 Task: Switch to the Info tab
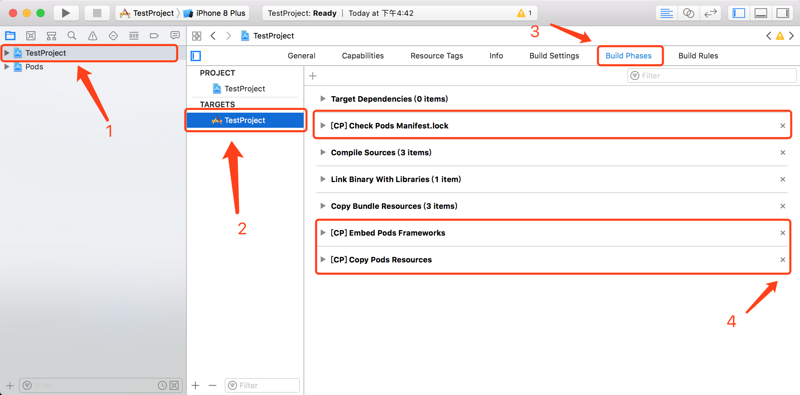[496, 56]
